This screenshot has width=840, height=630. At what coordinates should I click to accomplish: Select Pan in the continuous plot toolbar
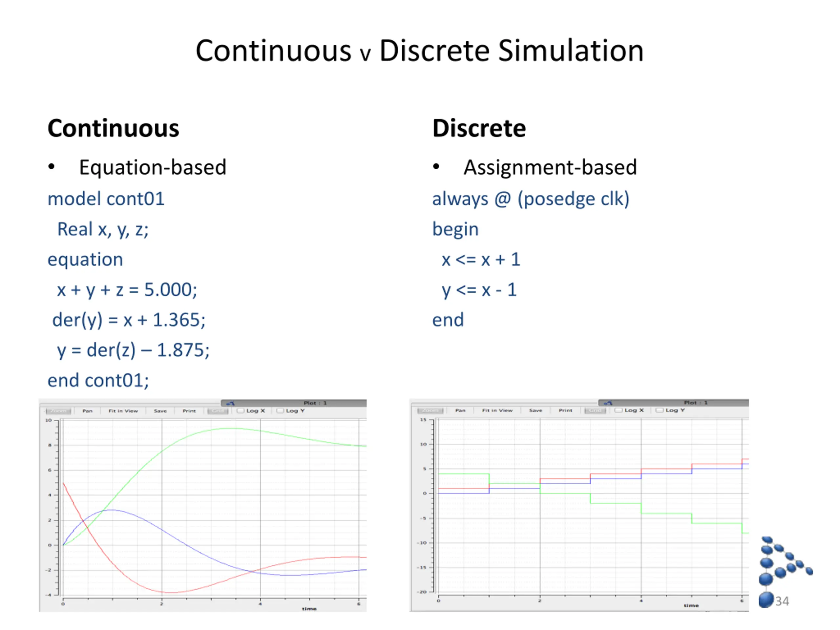click(x=87, y=411)
